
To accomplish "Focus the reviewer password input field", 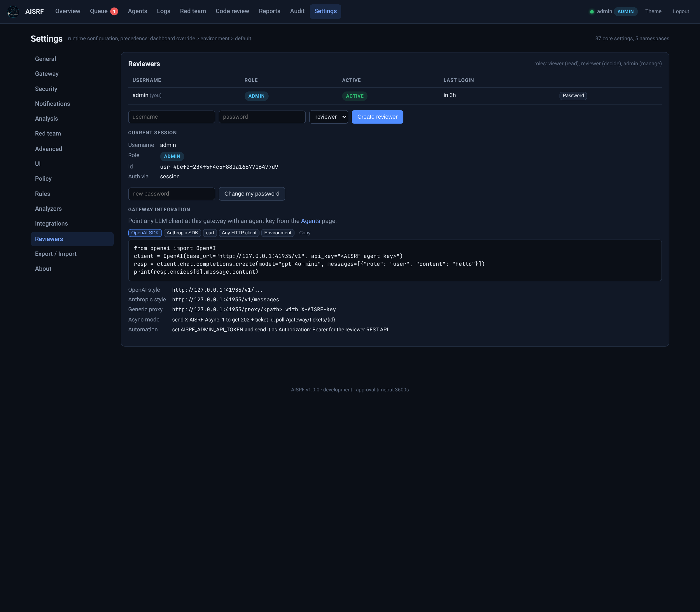I will point(262,117).
